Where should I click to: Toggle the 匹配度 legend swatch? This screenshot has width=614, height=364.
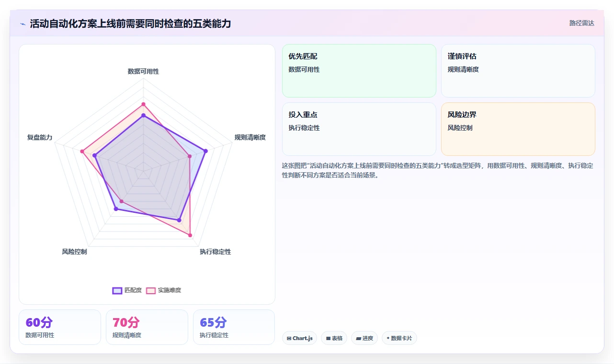117,290
